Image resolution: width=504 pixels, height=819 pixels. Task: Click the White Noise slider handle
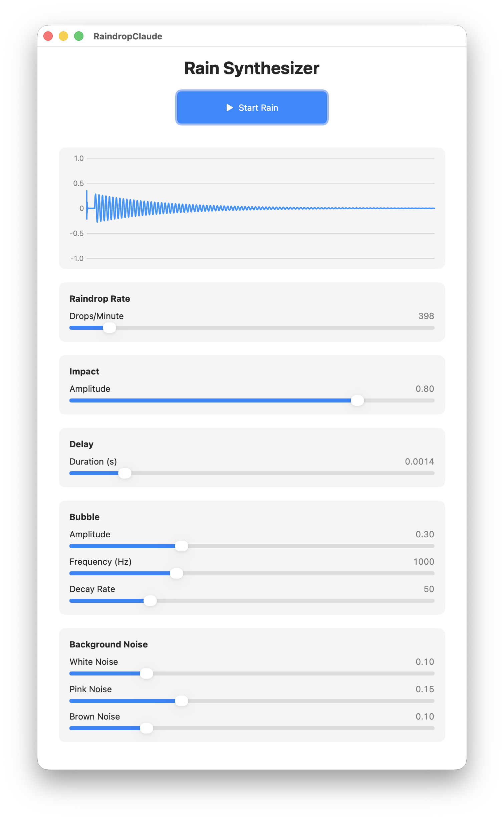[x=147, y=673]
